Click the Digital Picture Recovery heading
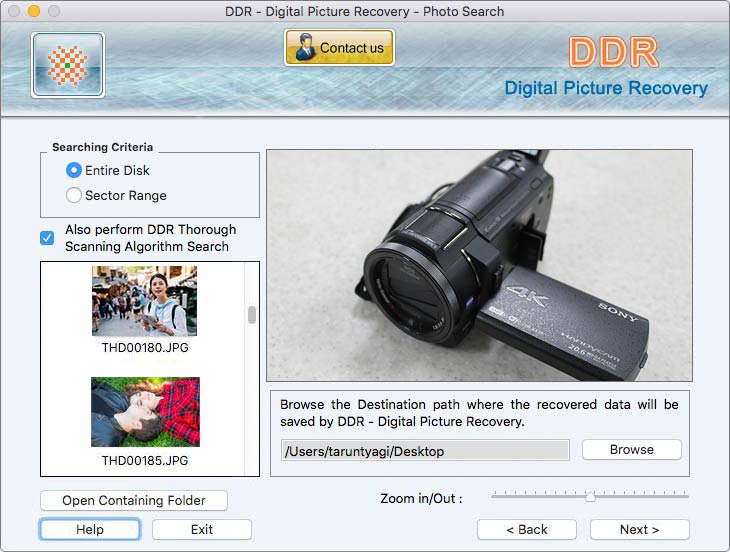 click(x=606, y=88)
